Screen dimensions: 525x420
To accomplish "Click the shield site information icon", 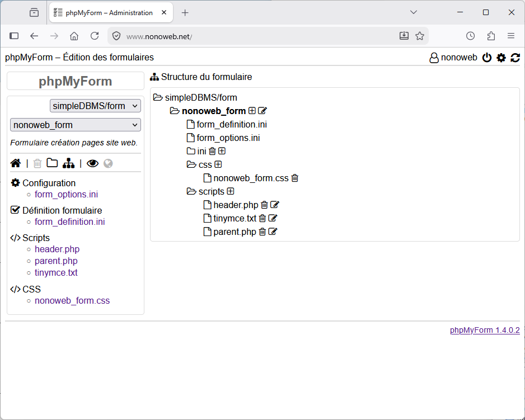I will pyautogui.click(x=116, y=36).
